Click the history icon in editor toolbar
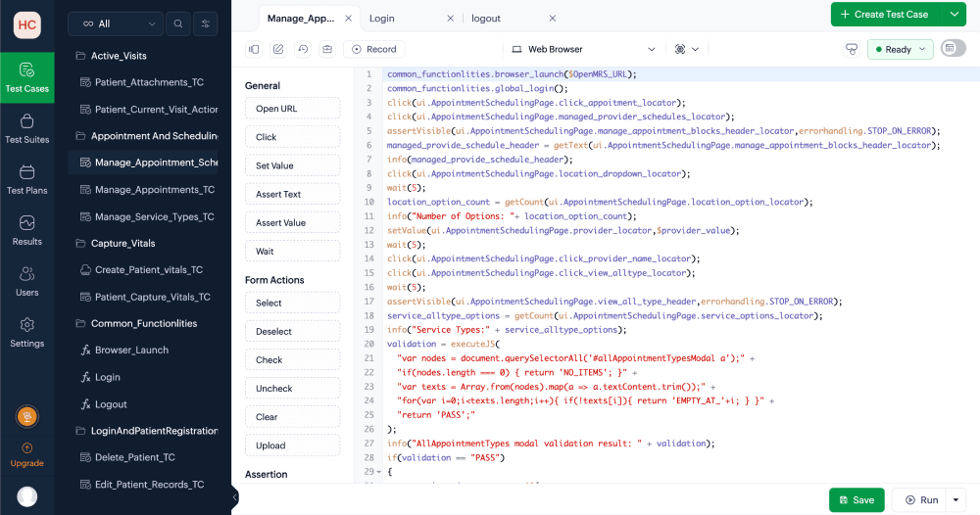 point(303,49)
